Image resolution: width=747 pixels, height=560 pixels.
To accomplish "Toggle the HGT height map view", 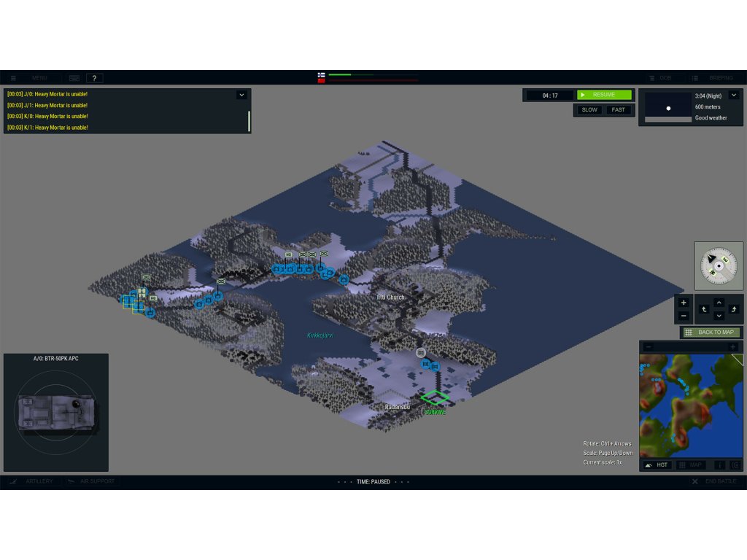I will [x=656, y=464].
